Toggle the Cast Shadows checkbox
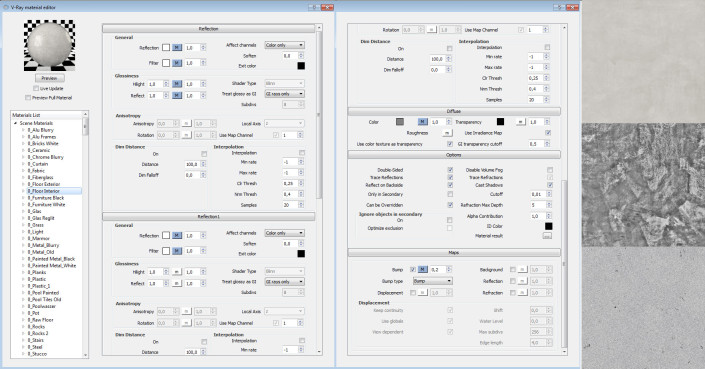The height and width of the screenshot is (369, 705). pos(550,185)
